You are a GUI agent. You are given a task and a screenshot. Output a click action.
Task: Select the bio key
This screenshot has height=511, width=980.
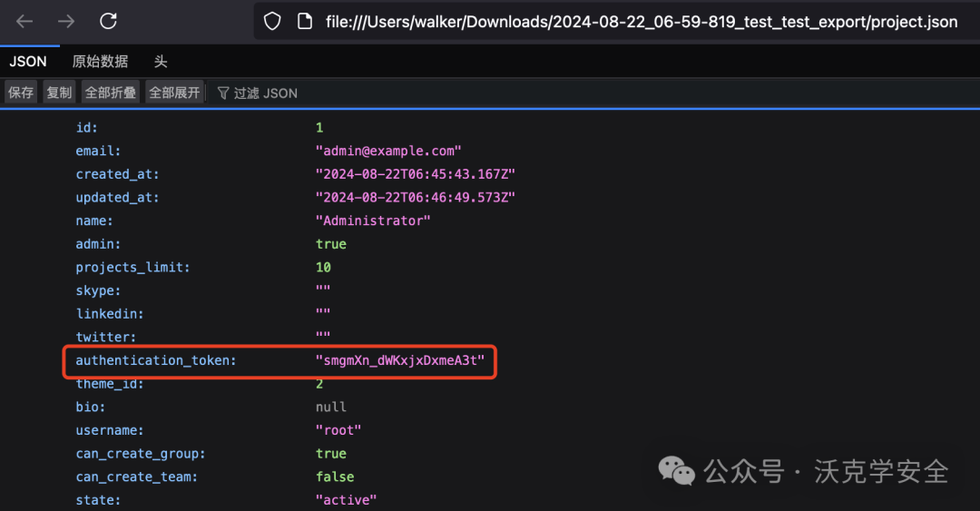pos(91,408)
